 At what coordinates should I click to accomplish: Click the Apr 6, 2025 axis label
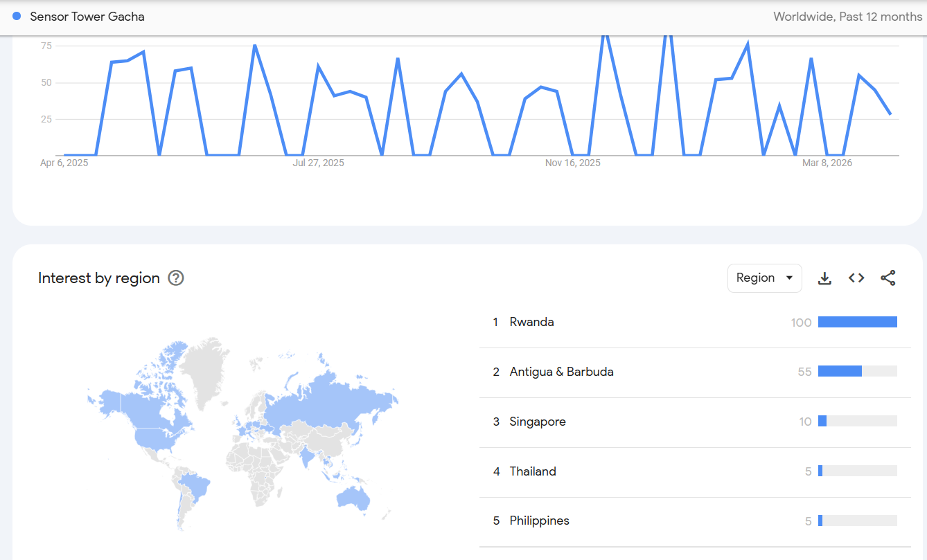point(64,163)
